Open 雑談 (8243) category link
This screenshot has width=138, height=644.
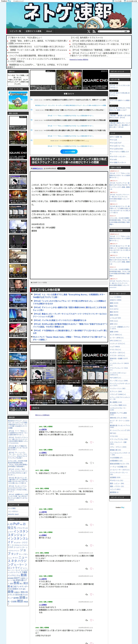tap(114, 312)
